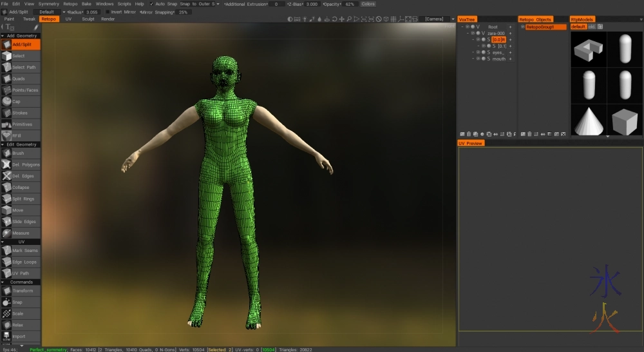Choose the Strokes tool
Viewport: 644px width, 352px height.
(19, 113)
